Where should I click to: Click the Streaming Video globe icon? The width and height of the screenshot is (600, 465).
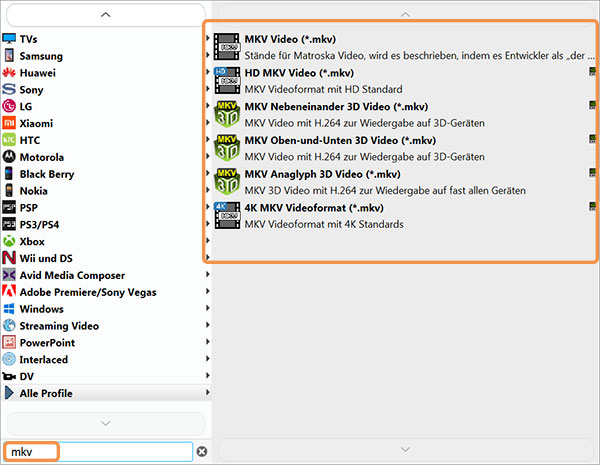(9, 325)
